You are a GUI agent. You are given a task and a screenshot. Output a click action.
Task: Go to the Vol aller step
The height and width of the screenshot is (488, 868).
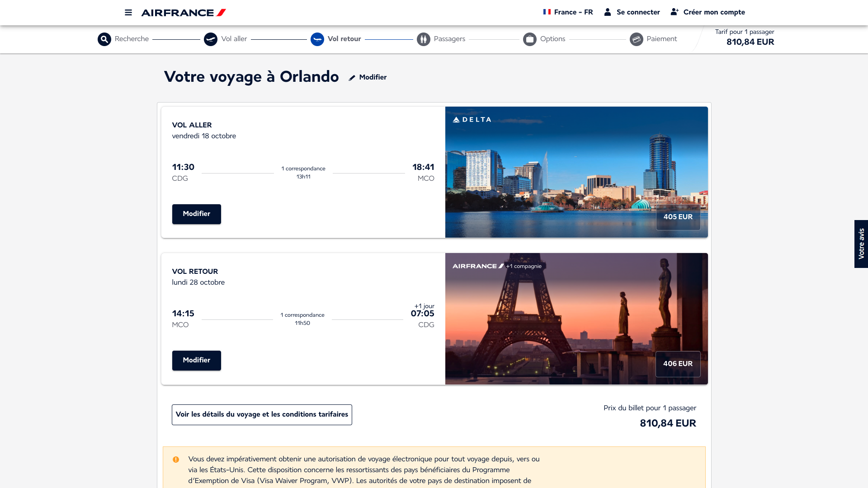tap(234, 39)
